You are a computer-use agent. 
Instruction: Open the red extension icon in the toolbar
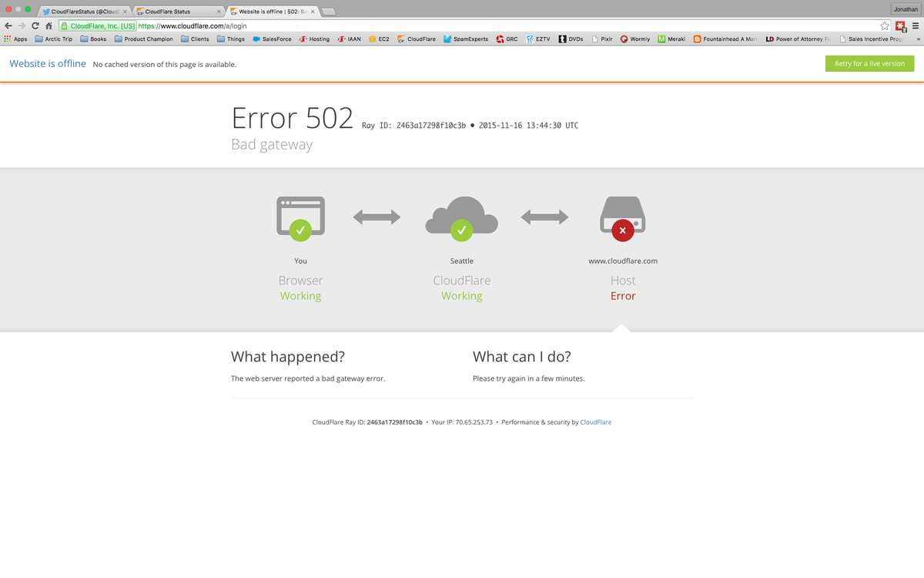click(x=900, y=25)
